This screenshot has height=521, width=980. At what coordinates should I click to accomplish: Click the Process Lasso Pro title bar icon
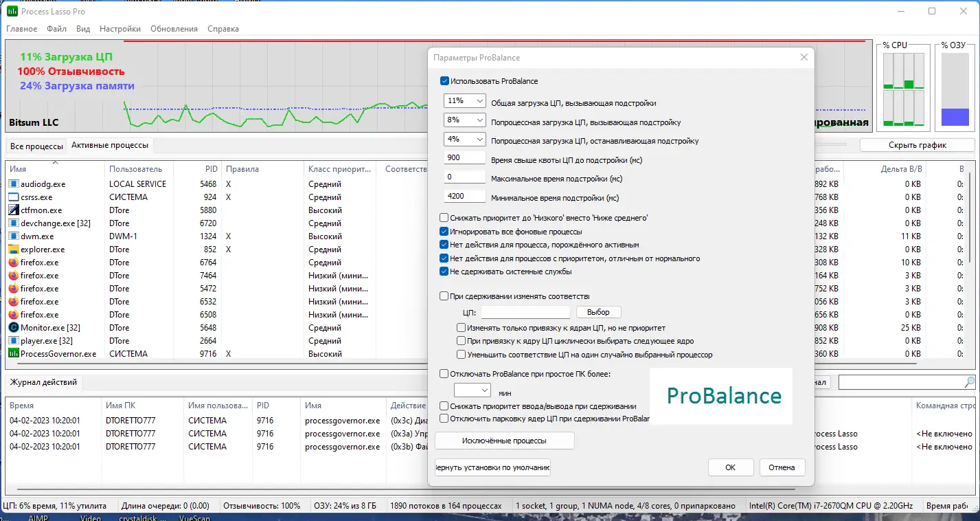click(12, 12)
